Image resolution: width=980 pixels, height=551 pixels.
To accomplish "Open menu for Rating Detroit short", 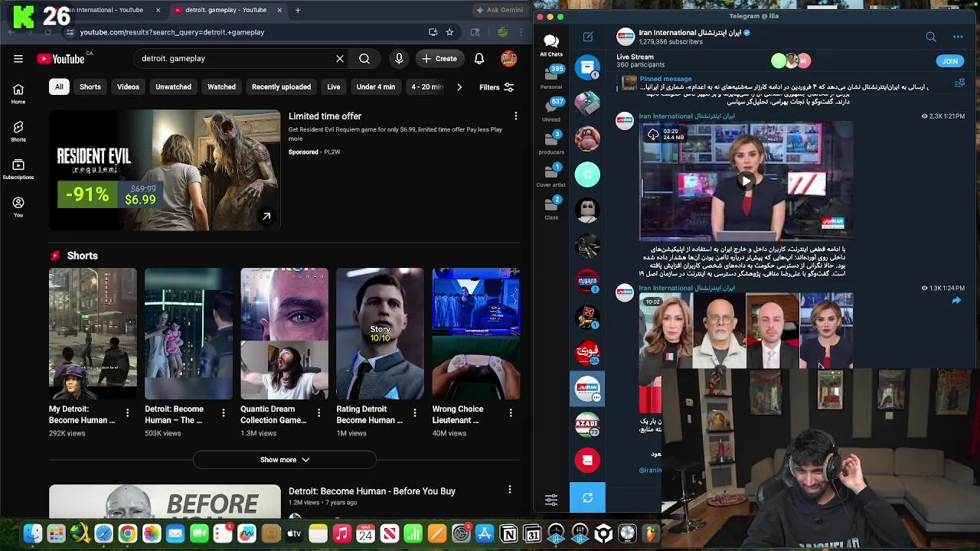I will click(414, 413).
